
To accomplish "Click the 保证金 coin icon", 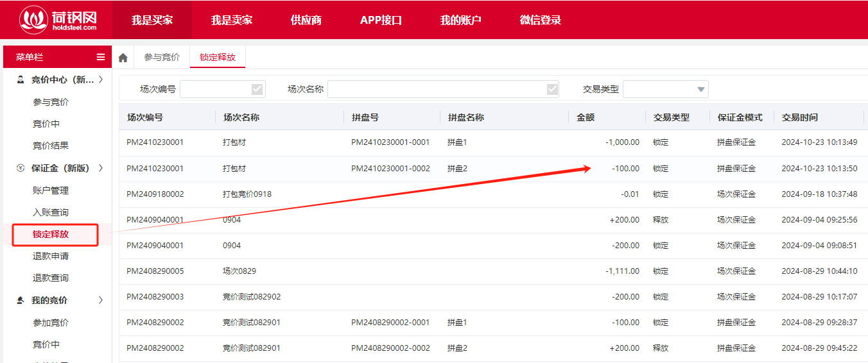I will coord(21,168).
